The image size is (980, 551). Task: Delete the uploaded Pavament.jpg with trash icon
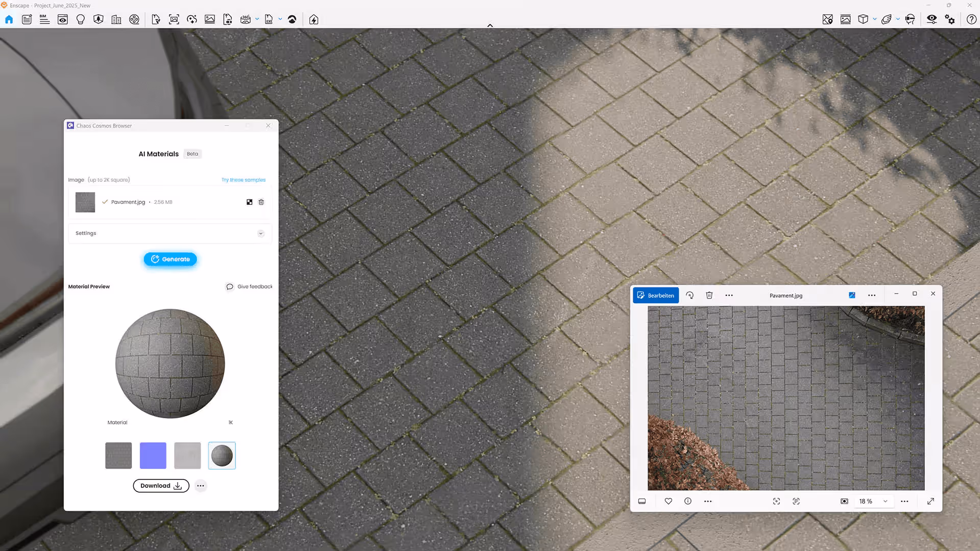coord(261,202)
